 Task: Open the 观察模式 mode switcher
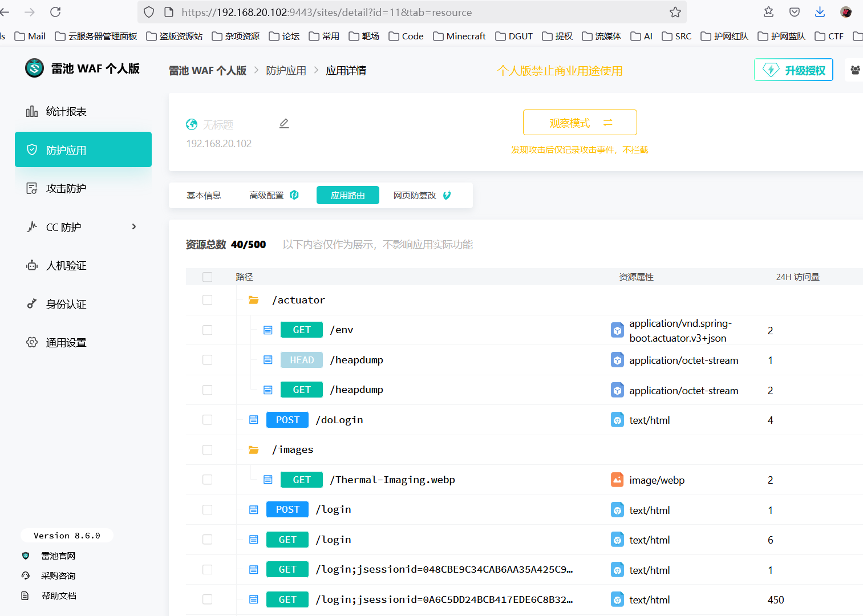click(x=580, y=123)
